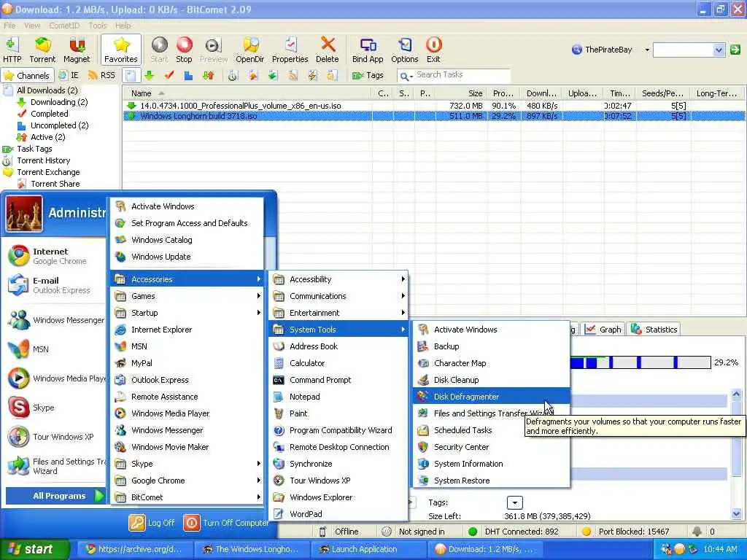Launch Notepad from Accessories menu
The width and height of the screenshot is (747, 560).
click(338, 397)
